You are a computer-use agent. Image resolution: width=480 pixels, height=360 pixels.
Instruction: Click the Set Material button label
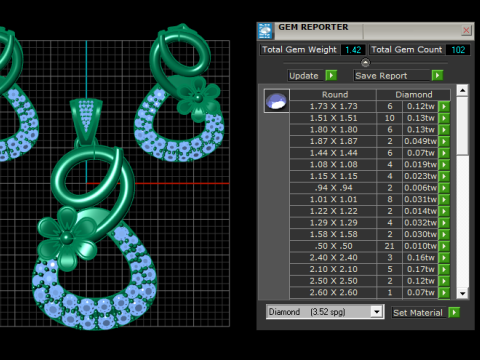tap(418, 313)
